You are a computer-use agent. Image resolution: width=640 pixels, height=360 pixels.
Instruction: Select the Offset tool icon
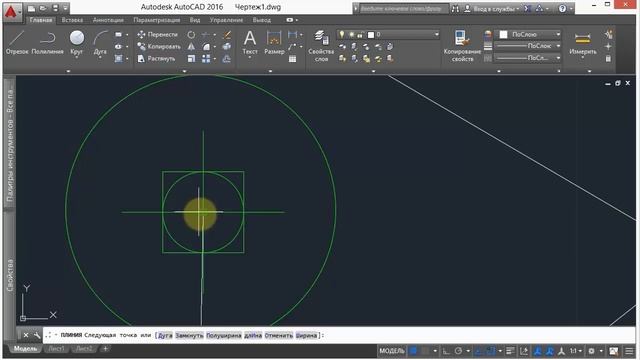[227, 59]
